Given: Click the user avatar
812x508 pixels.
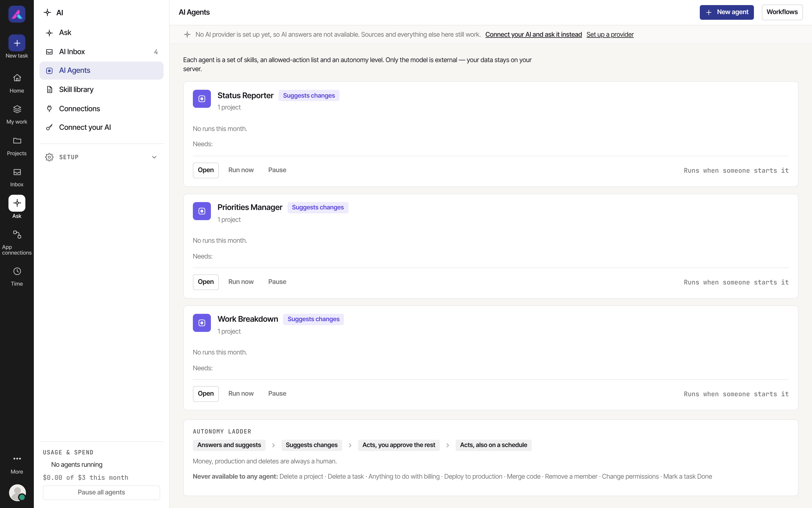Looking at the screenshot, I should coord(17,492).
